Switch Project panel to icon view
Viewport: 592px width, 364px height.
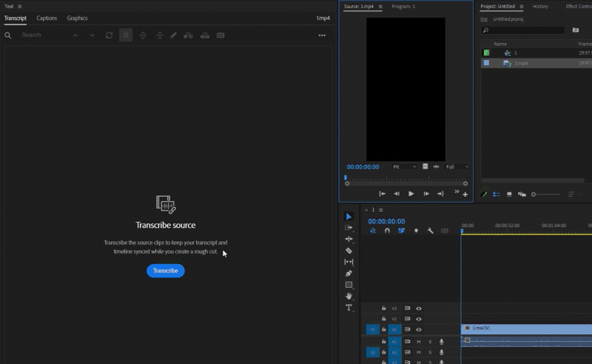click(509, 195)
